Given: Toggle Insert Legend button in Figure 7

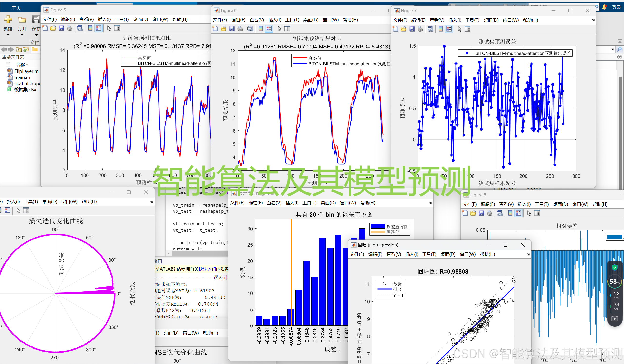Looking at the screenshot, I should click(449, 29).
